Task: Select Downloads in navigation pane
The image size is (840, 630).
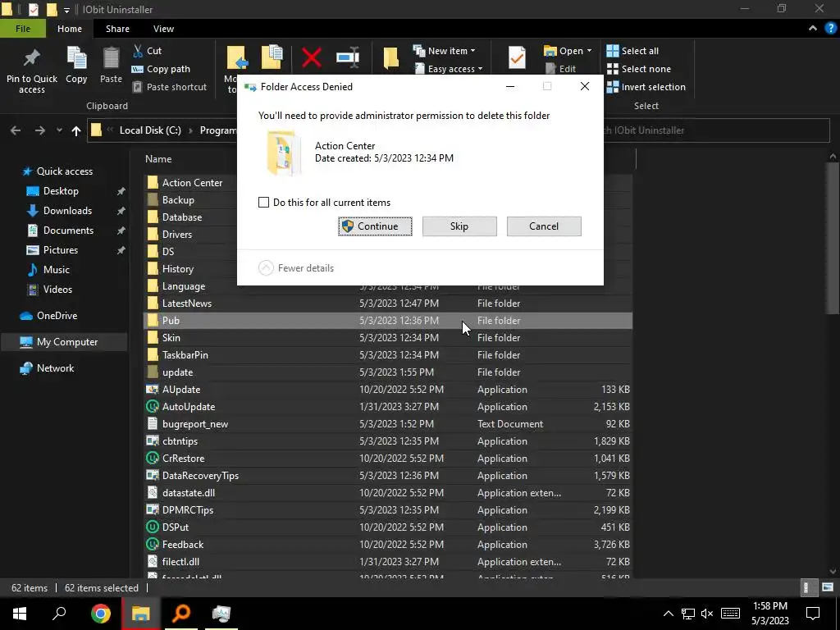Action: coord(67,211)
